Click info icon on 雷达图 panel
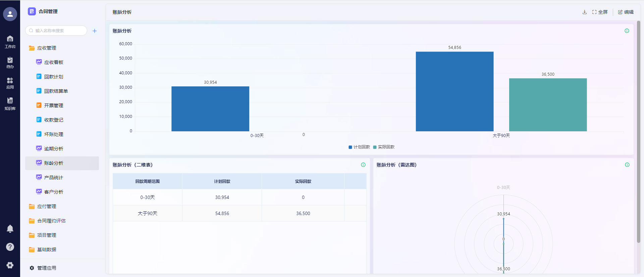 (627, 165)
